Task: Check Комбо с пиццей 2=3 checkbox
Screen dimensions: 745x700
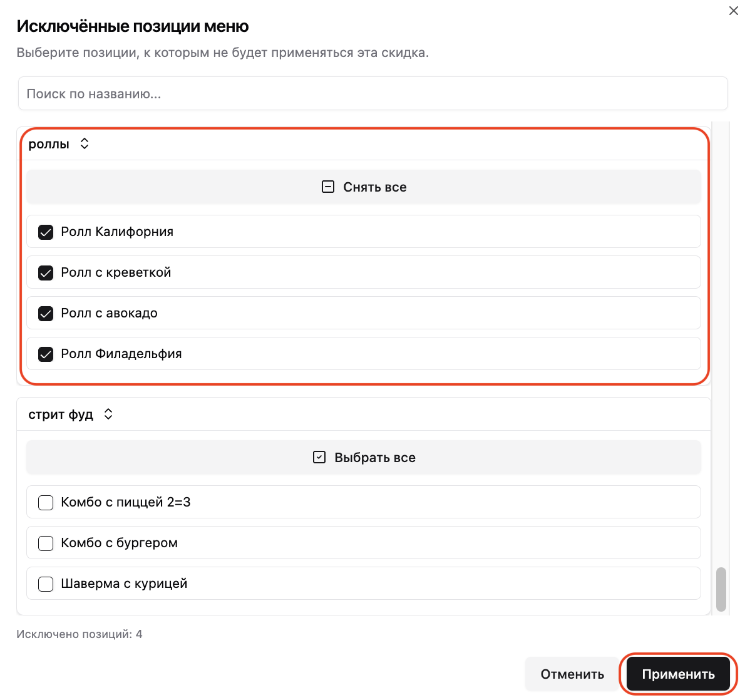Action: click(46, 502)
